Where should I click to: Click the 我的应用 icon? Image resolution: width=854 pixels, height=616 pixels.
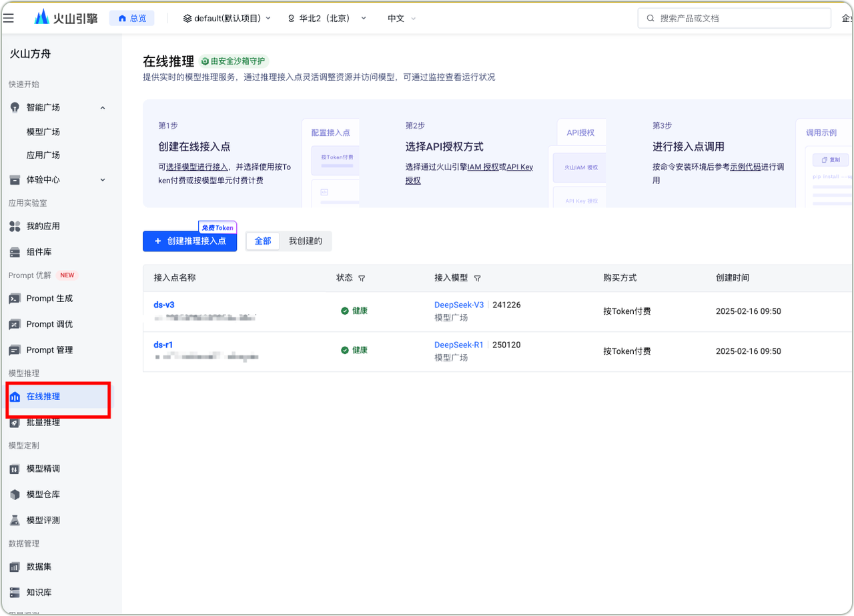tap(15, 226)
